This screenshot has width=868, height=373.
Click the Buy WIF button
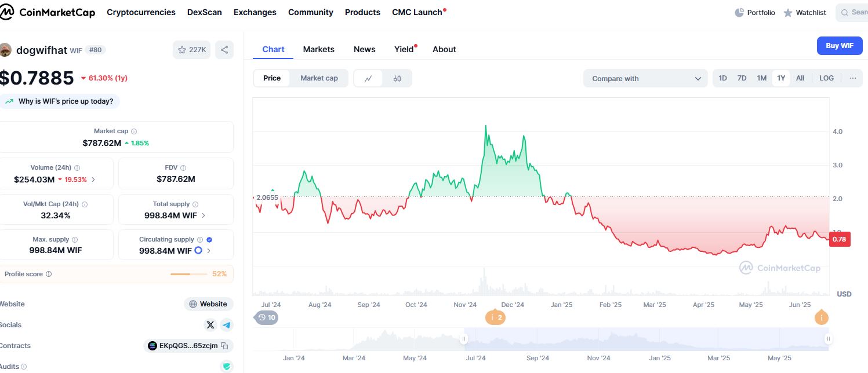pos(840,46)
